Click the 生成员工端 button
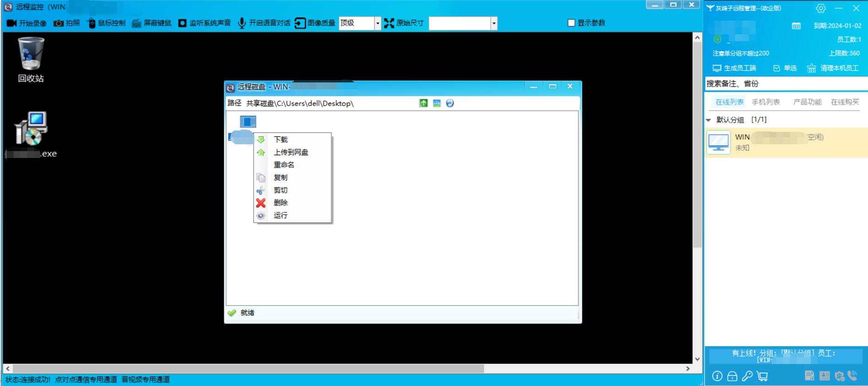Image resolution: width=868 pixels, height=386 pixels. coord(734,68)
